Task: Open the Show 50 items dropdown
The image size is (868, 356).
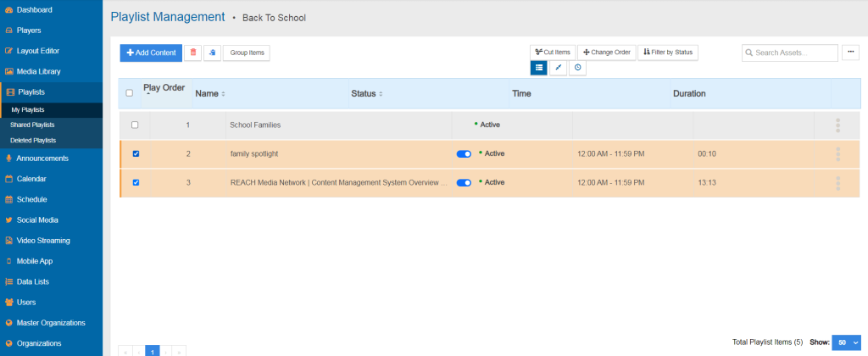Action: 845,342
